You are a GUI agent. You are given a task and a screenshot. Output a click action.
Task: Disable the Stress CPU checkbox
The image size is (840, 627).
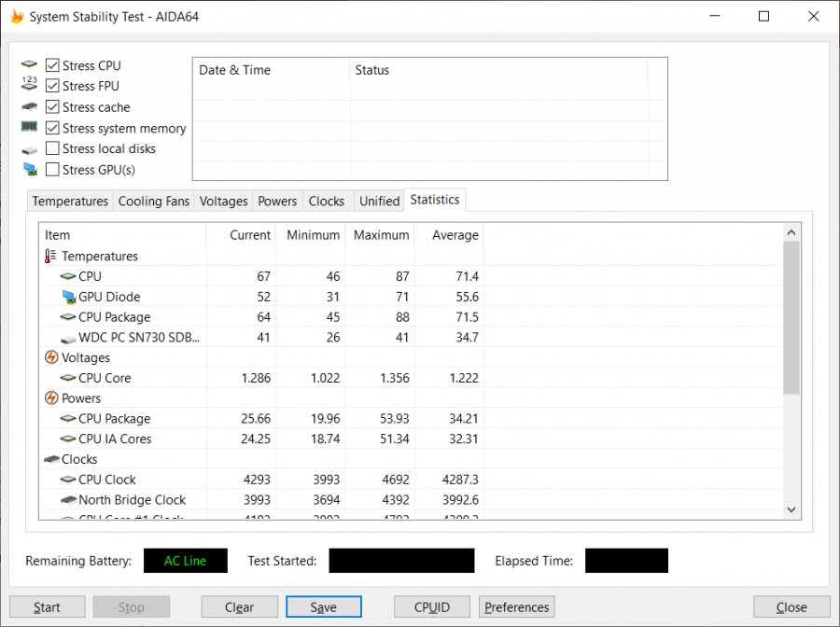[x=52, y=65]
